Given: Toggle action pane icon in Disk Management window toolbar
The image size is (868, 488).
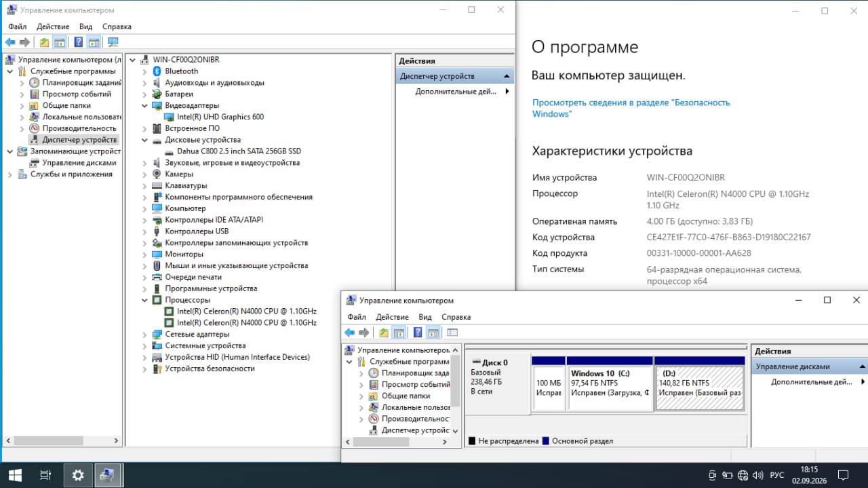Looking at the screenshot, I should coord(433,333).
